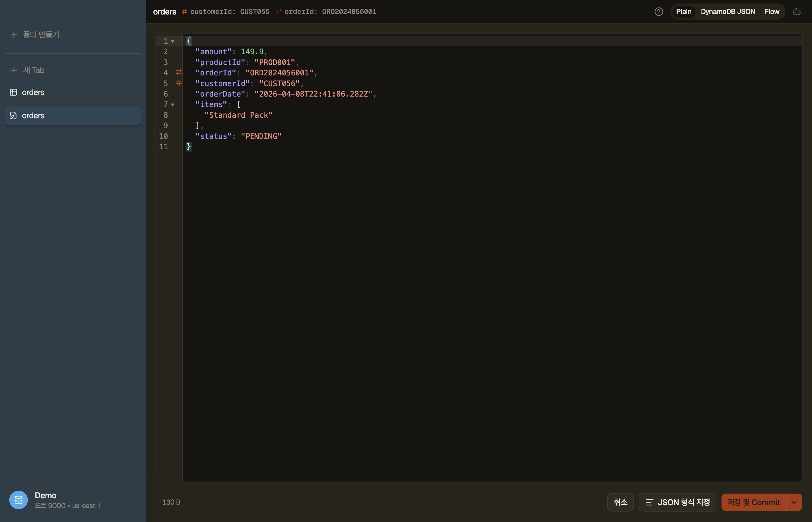Click the plus icon beside 폴더 만들기
Screen dimensions: 812x522
tap(14, 35)
